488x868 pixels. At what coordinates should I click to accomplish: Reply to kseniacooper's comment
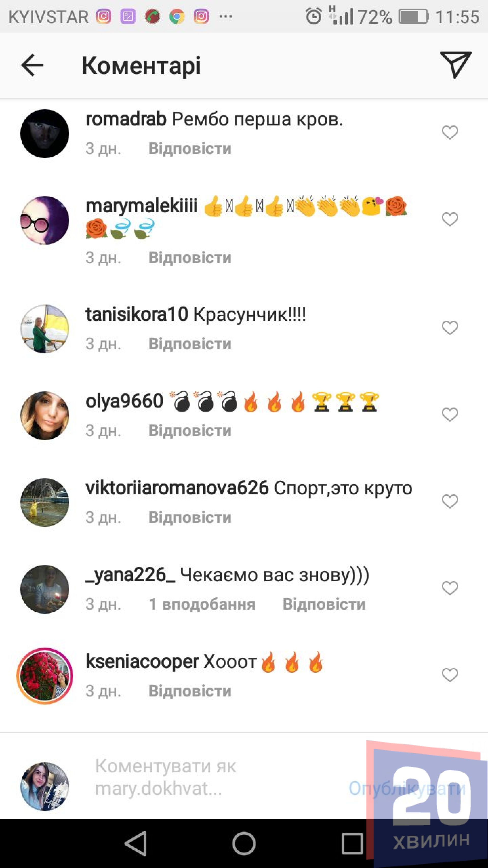click(190, 691)
